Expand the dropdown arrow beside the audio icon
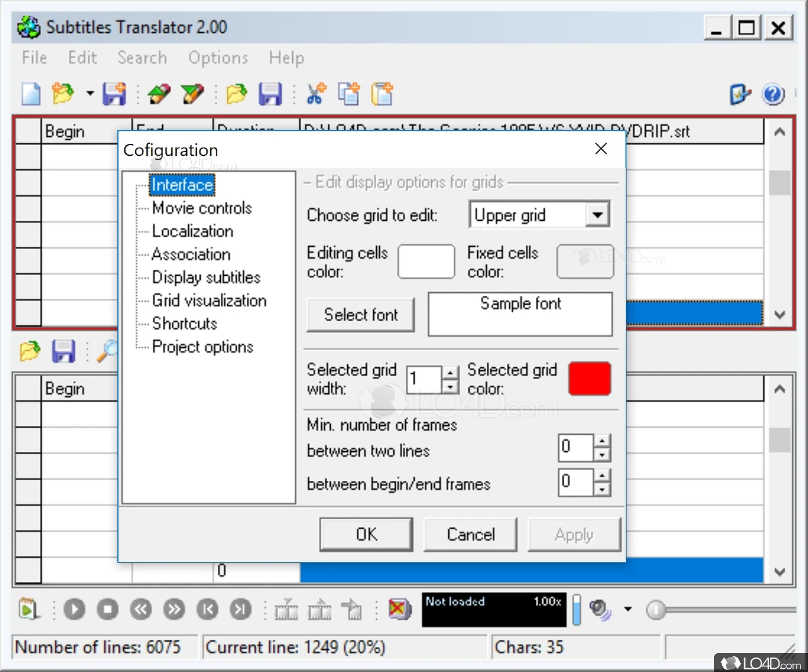The image size is (808, 672). pos(627,610)
